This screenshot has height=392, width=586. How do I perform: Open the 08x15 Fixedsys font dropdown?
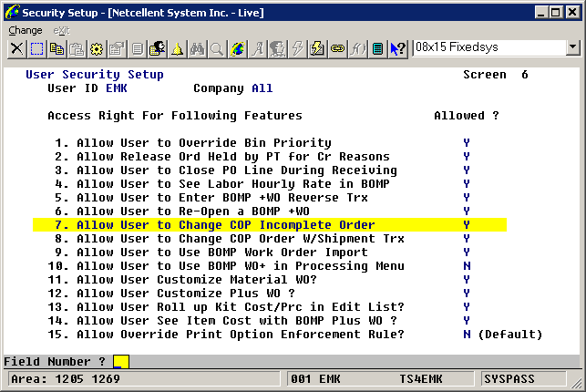[x=572, y=47]
